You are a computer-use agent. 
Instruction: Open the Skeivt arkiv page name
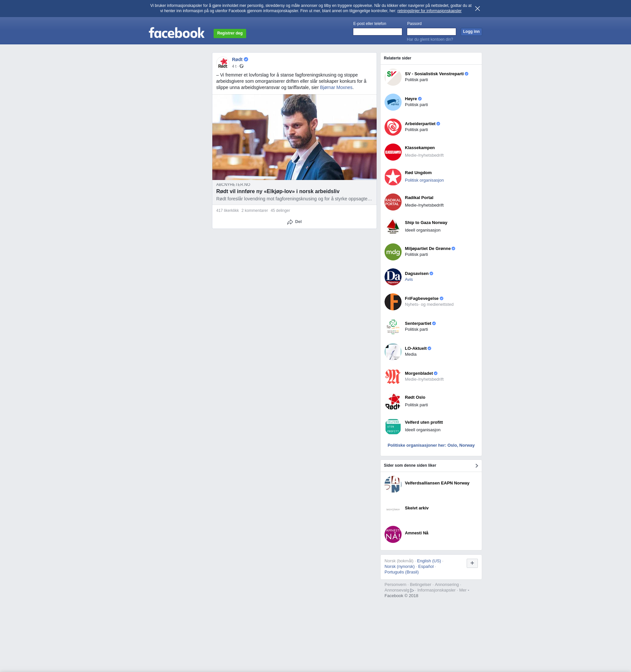point(417,508)
